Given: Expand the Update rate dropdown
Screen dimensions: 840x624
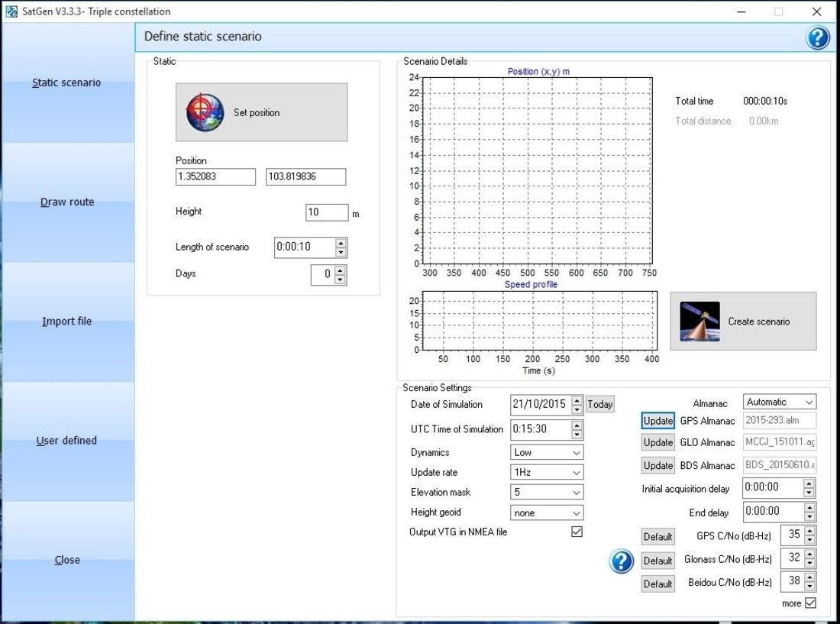Looking at the screenshot, I should [547, 473].
